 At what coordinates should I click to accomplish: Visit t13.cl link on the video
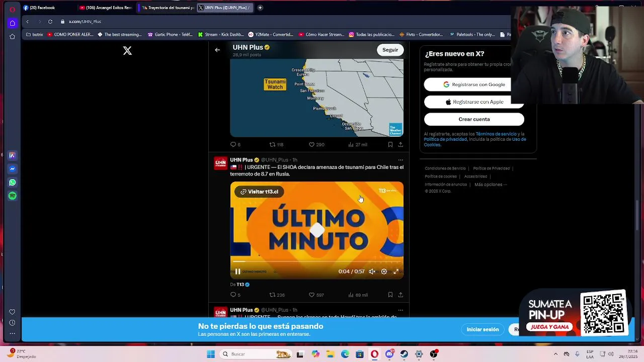coord(259,192)
